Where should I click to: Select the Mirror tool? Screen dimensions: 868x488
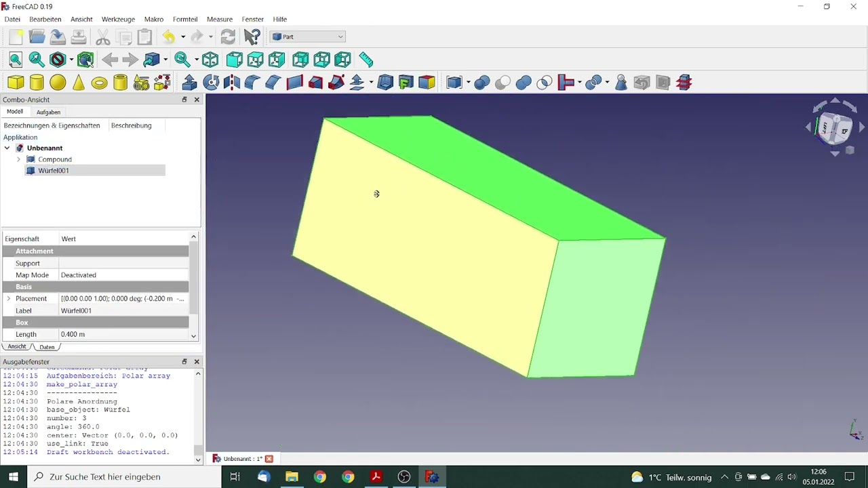[x=232, y=83]
